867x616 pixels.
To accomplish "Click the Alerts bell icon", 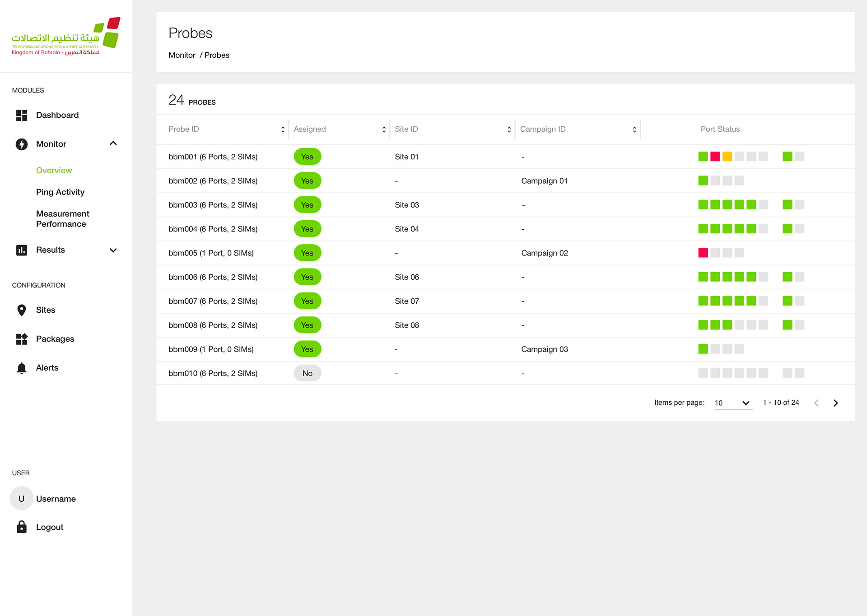I will tap(22, 368).
